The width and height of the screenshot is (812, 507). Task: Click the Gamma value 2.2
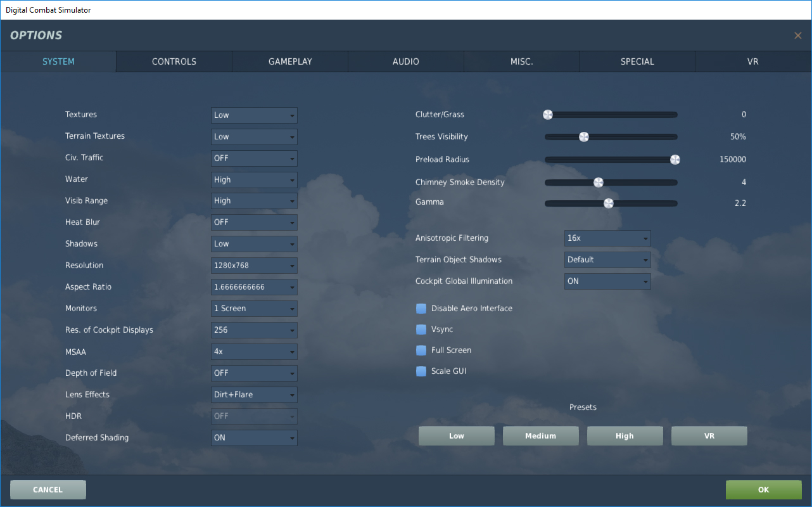(x=740, y=203)
